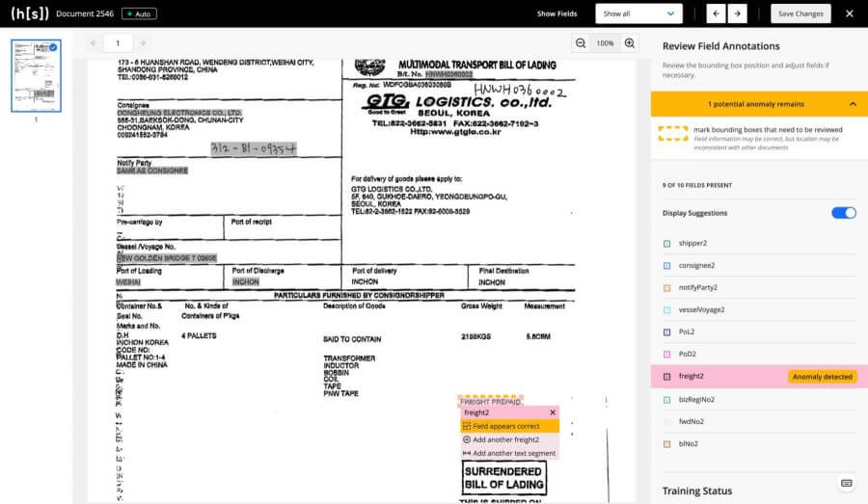
Task: Open the keyboard shortcuts icon
Action: click(x=846, y=483)
